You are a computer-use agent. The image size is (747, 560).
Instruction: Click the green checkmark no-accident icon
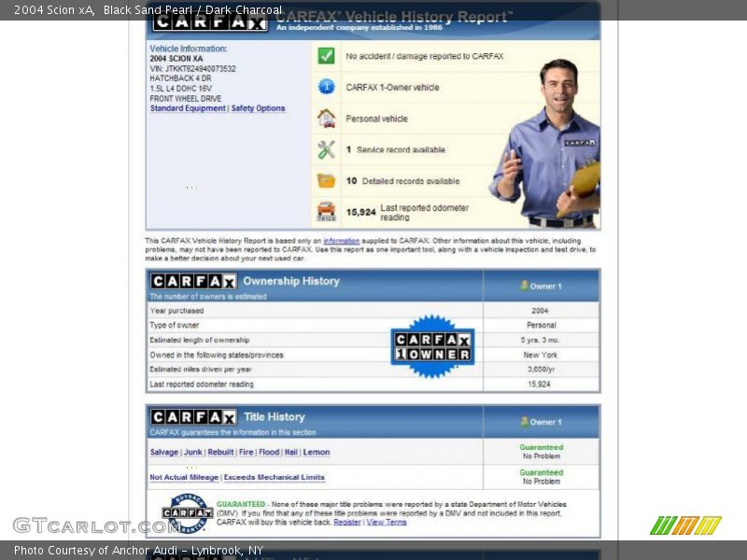click(x=326, y=56)
